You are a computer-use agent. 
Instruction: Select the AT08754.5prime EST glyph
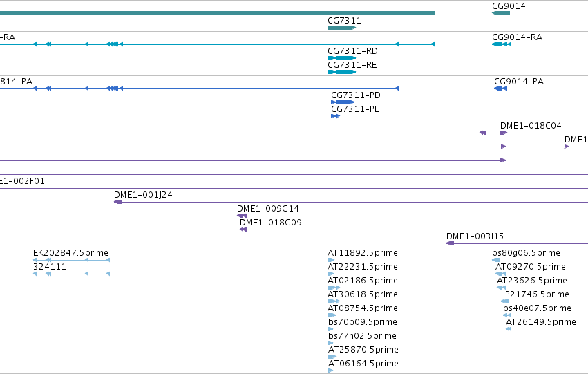(332, 315)
